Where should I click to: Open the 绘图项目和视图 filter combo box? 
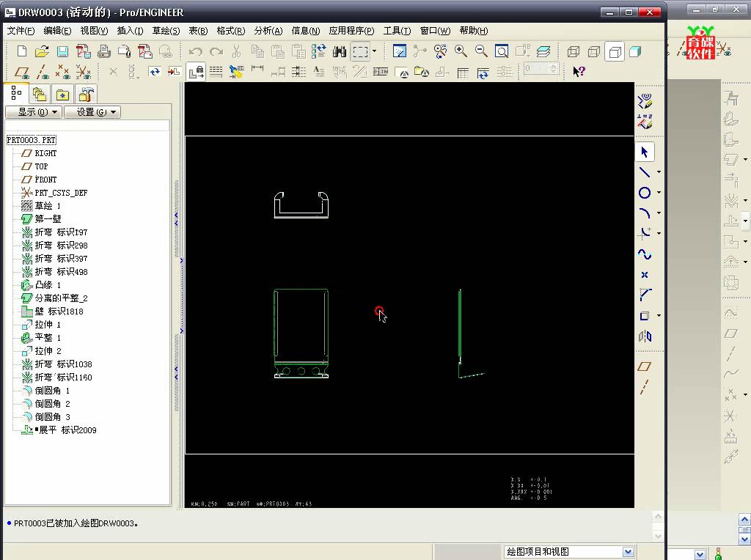569,552
